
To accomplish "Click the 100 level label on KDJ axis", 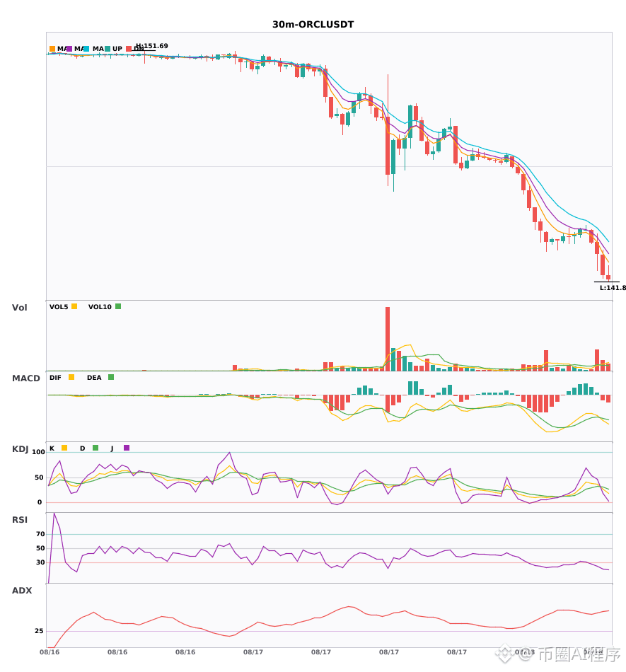I will coord(38,452).
